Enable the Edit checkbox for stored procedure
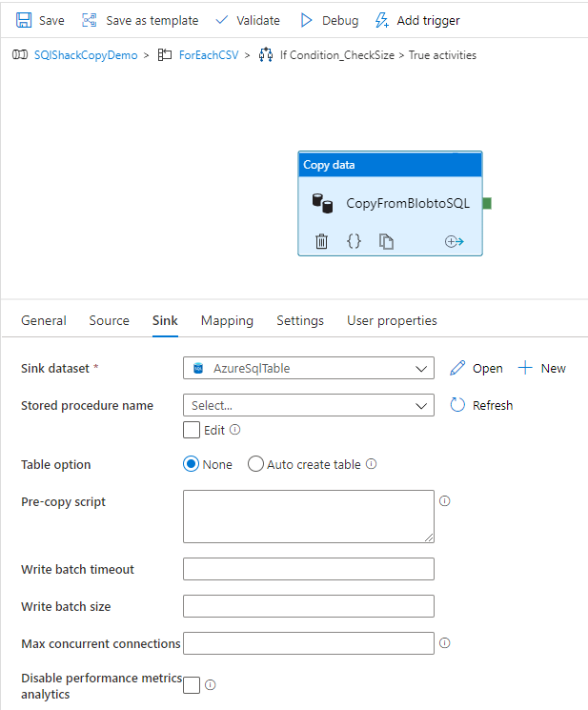588x710 pixels. coord(192,430)
